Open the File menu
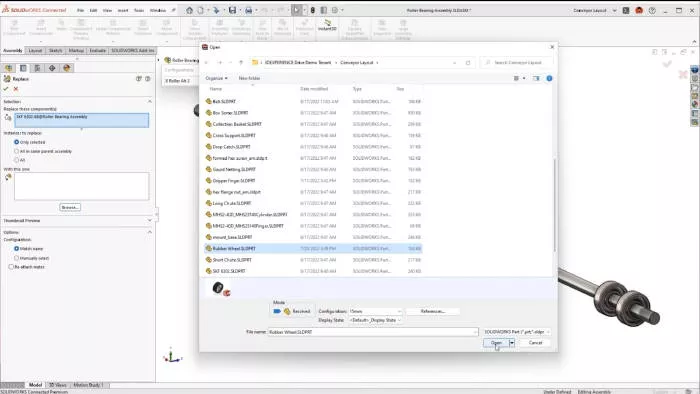700x394 pixels. [x=80, y=10]
